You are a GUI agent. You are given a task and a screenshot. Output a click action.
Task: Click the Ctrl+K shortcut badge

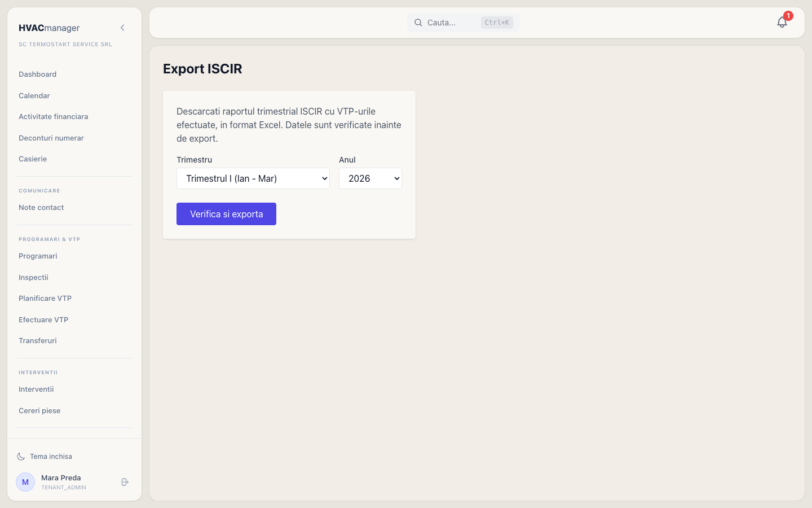point(497,23)
